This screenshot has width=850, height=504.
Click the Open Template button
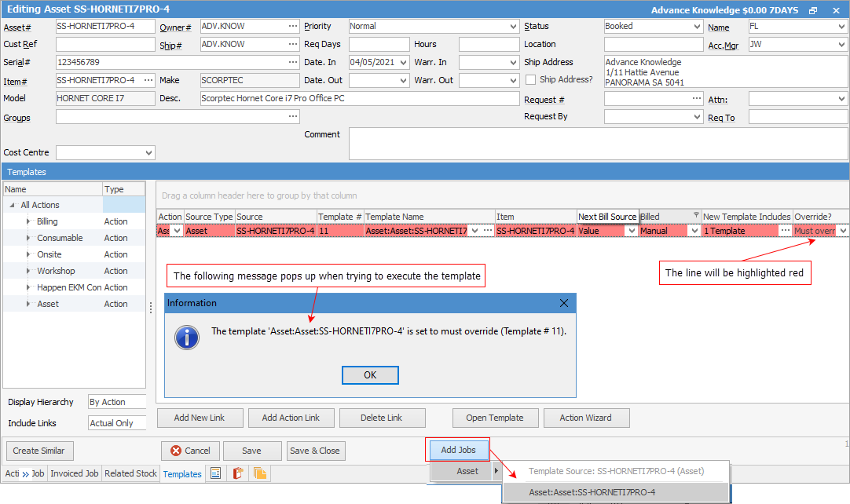coord(495,418)
